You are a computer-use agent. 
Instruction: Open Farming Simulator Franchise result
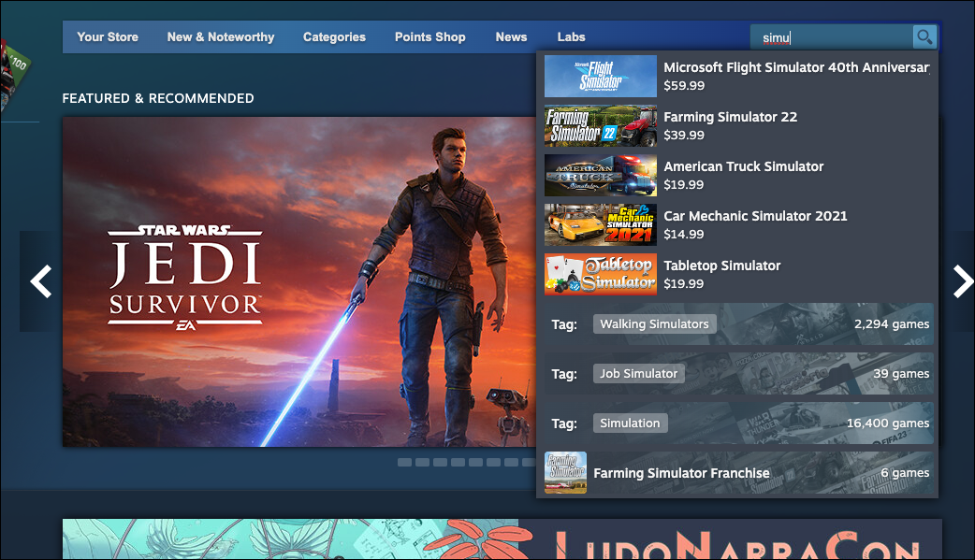[x=738, y=473]
